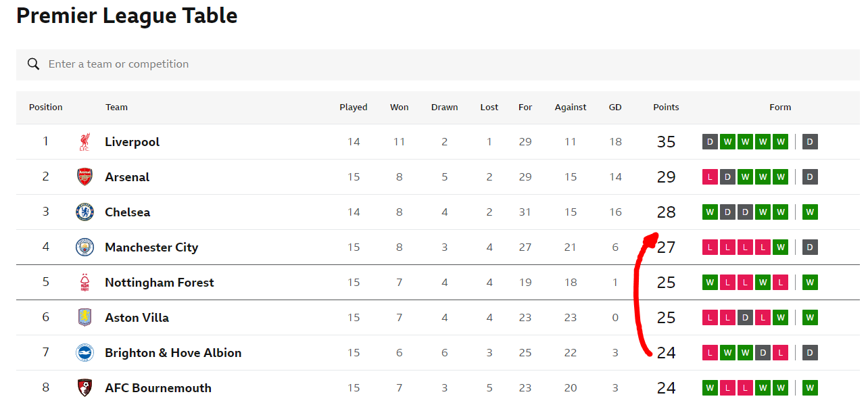Image resolution: width=868 pixels, height=405 pixels.
Task: Click the Liverpool club crest
Action: point(85,142)
